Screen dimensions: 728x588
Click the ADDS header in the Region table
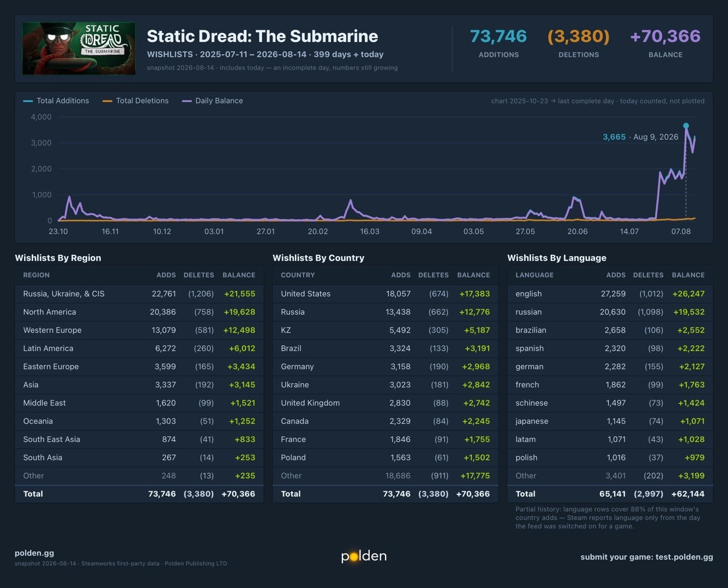coord(166,275)
